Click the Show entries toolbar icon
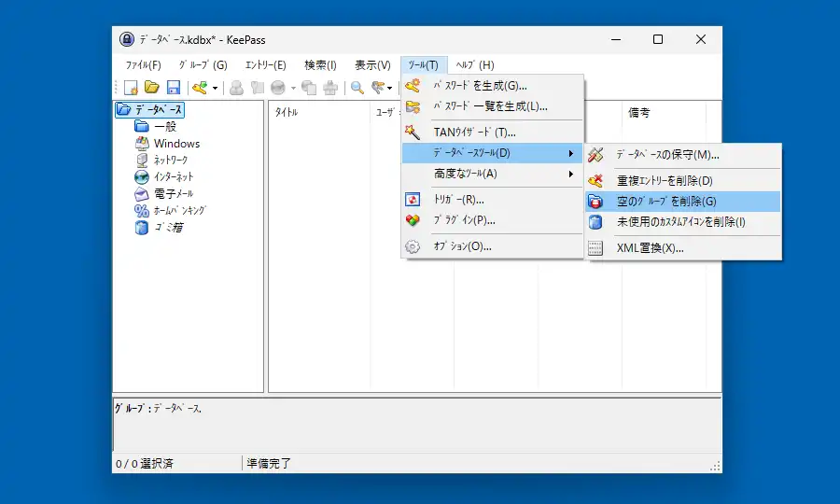Screen dimensions: 840x504 [378, 88]
